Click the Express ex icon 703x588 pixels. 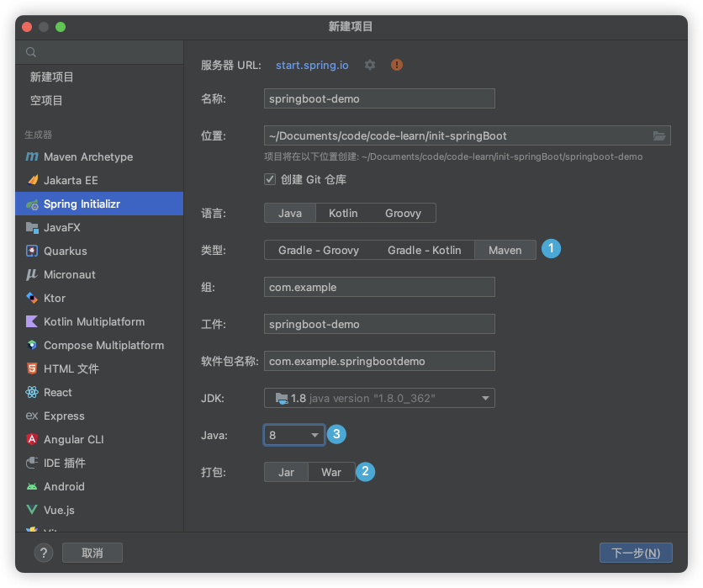[x=32, y=416]
